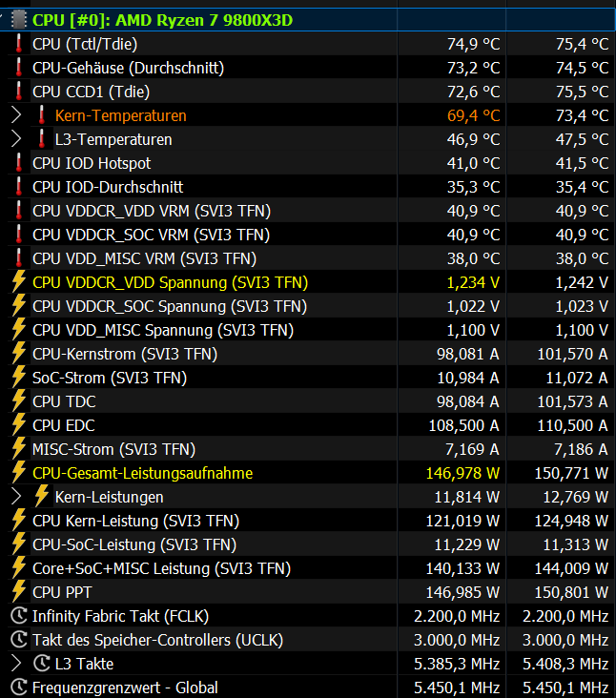The height and width of the screenshot is (698, 616).
Task: Select the CPU-SoC-Leistung (SVI3 TFN) label
Action: (134, 544)
